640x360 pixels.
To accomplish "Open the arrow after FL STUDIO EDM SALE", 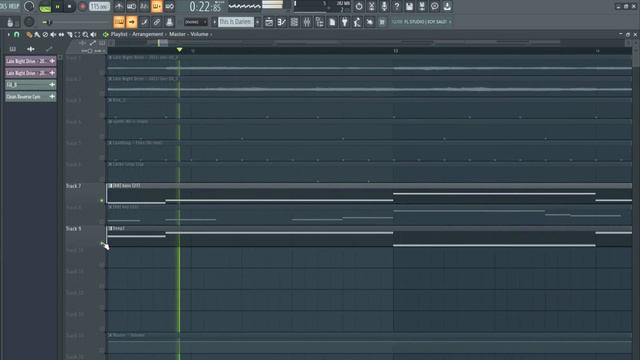I will (450, 22).
